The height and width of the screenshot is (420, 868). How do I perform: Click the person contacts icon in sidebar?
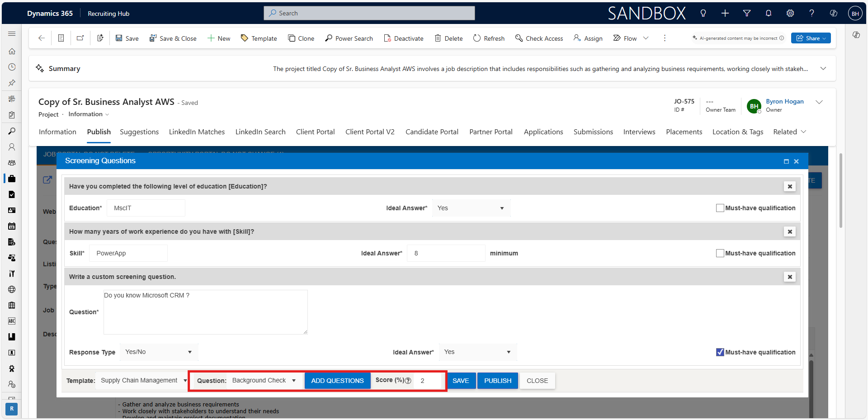pos(12,147)
